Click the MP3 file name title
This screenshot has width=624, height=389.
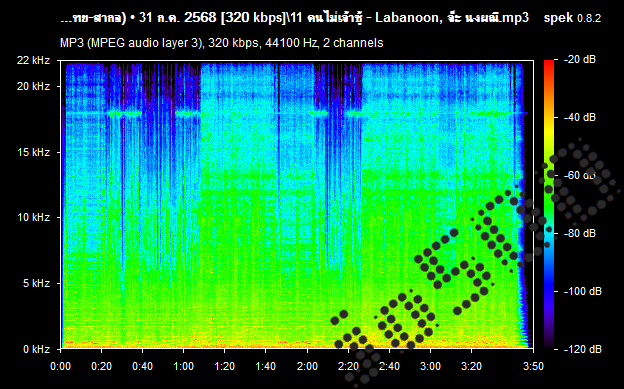(294, 18)
